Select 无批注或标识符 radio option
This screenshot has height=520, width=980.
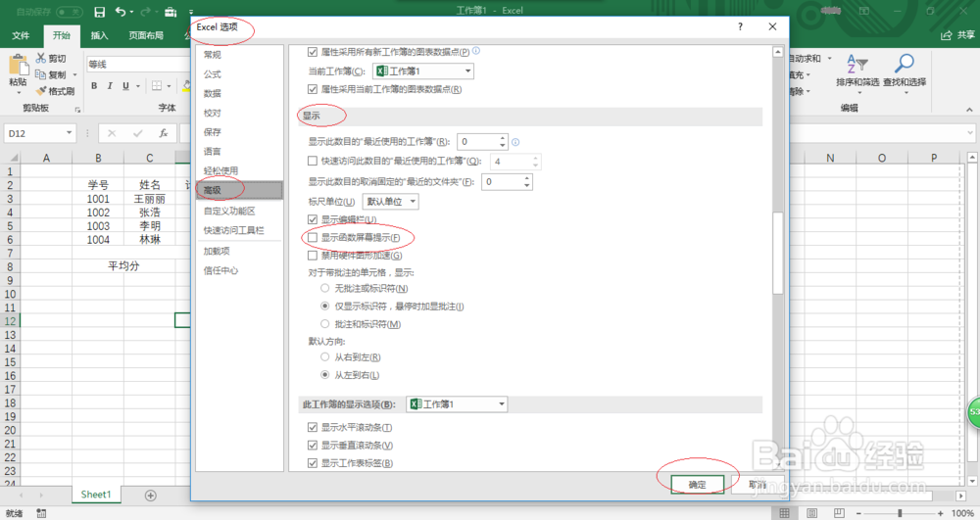325,288
